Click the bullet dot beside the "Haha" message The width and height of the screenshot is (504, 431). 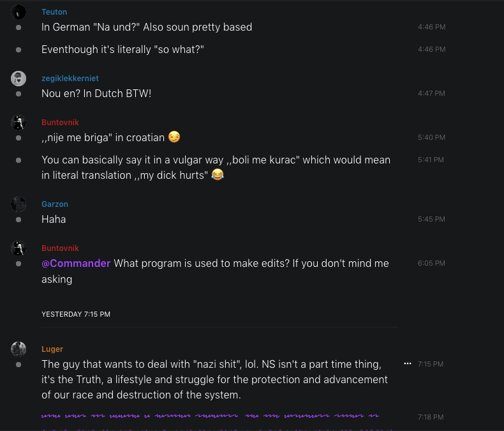pos(19,220)
